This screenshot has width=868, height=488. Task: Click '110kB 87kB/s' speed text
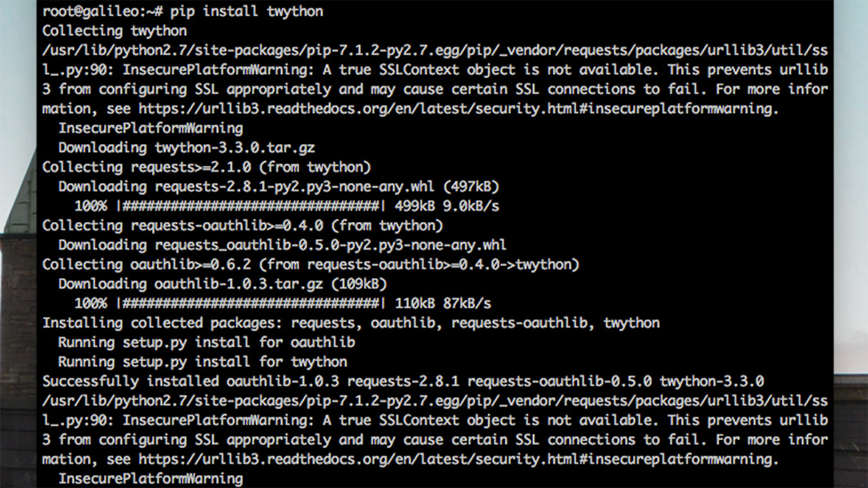(x=443, y=303)
